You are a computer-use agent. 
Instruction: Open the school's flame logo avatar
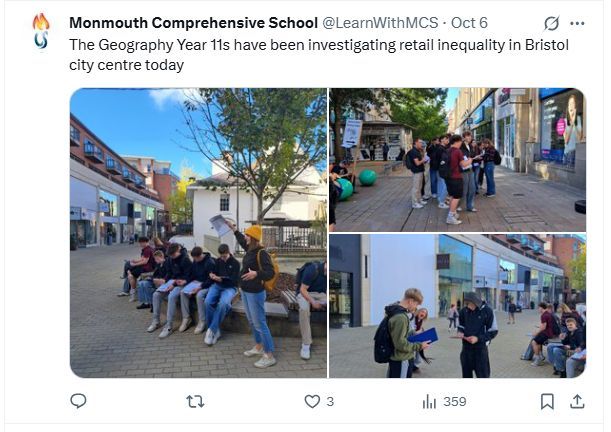coord(41,31)
